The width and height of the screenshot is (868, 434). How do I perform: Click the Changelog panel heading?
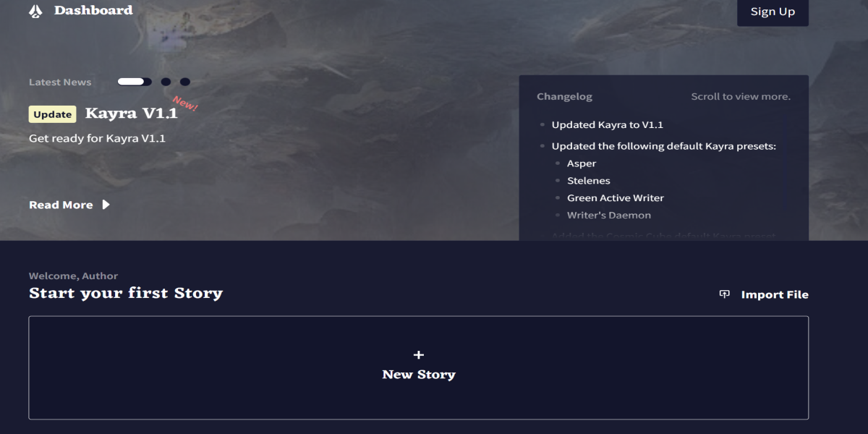coord(564,97)
